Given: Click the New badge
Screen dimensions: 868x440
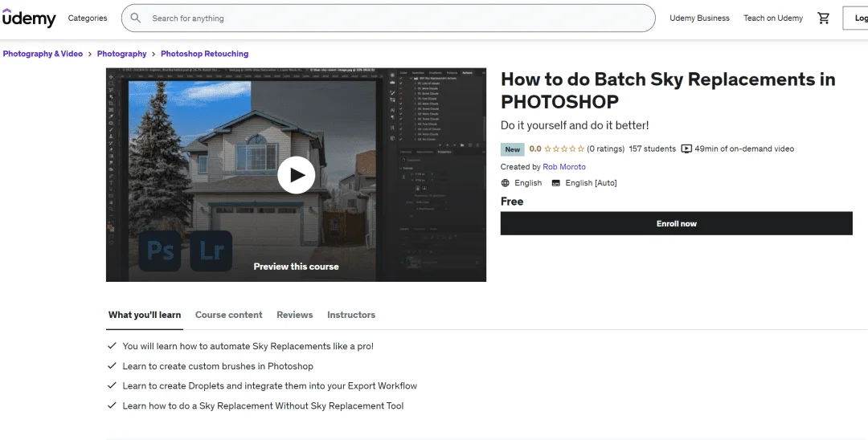Looking at the screenshot, I should pyautogui.click(x=512, y=149).
